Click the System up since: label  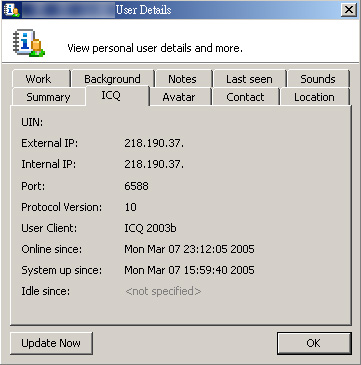point(61,270)
